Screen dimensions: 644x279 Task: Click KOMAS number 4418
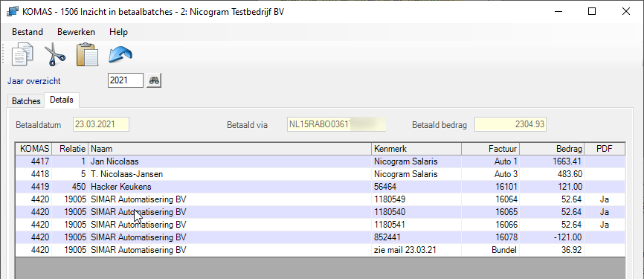(40, 174)
